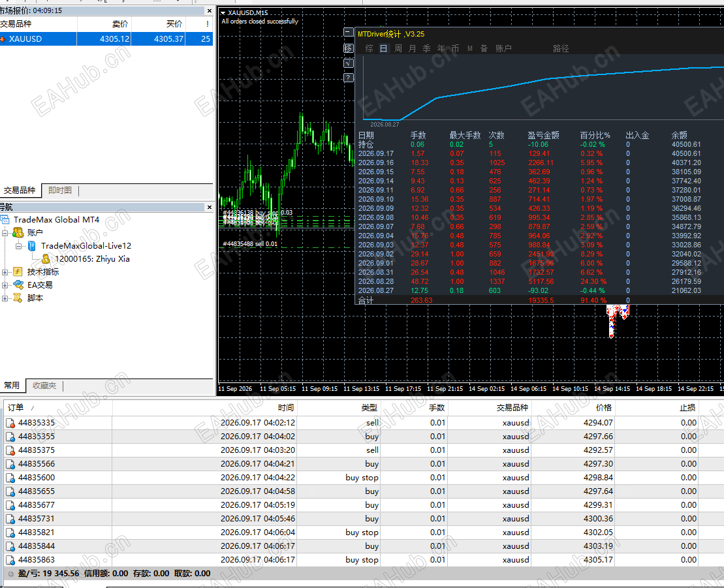The width and height of the screenshot is (724, 588).
Task: Expand the 技术指标 tree node
Action: [5, 272]
